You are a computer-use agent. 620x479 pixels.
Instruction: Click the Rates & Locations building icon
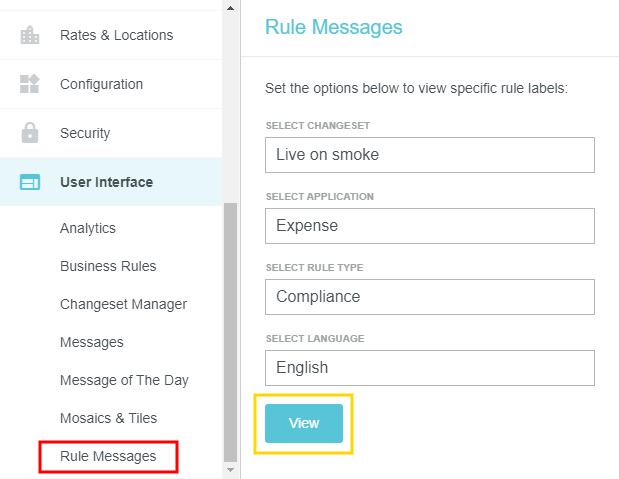(x=30, y=35)
